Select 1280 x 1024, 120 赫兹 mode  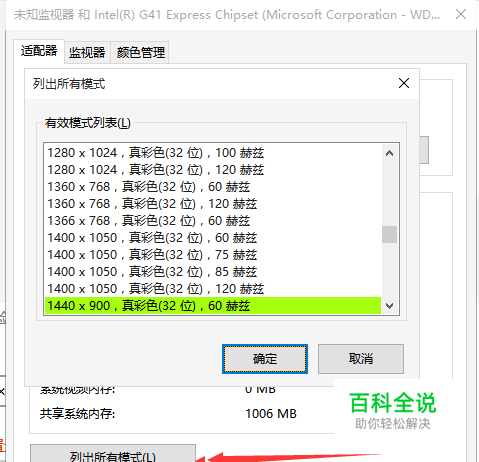coord(213,170)
